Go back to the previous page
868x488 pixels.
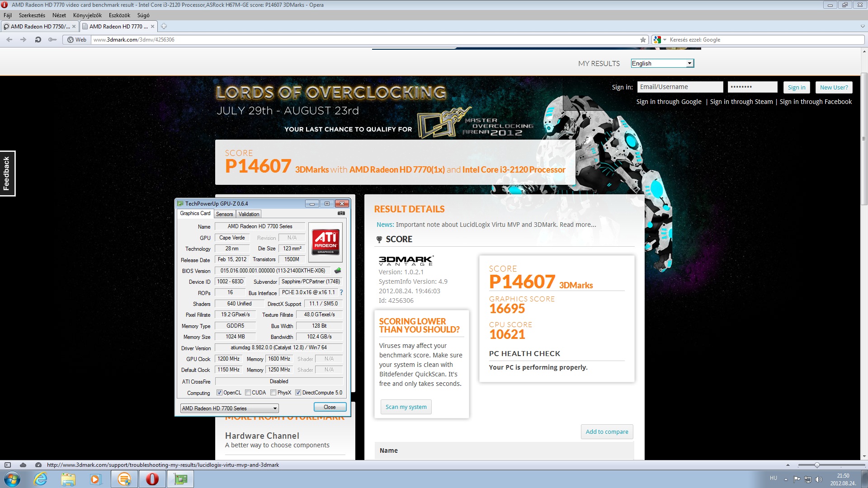pyautogui.click(x=9, y=40)
